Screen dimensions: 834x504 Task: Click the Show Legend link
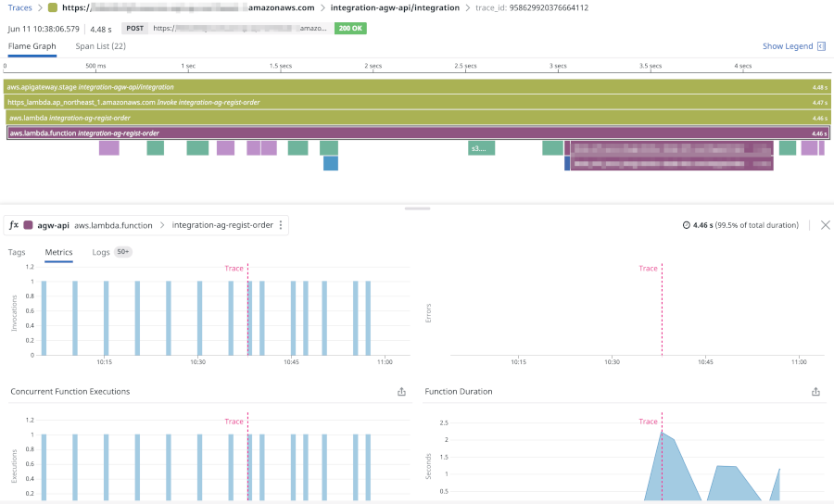pyautogui.click(x=788, y=46)
